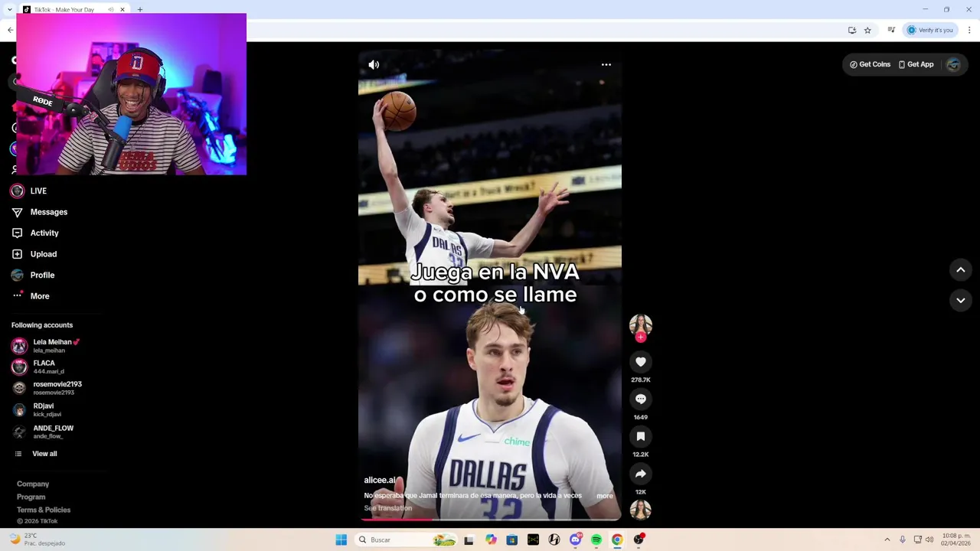Screen dimensions: 980x551
Task: Open the OBS icon in the taskbar
Action: coord(639,540)
